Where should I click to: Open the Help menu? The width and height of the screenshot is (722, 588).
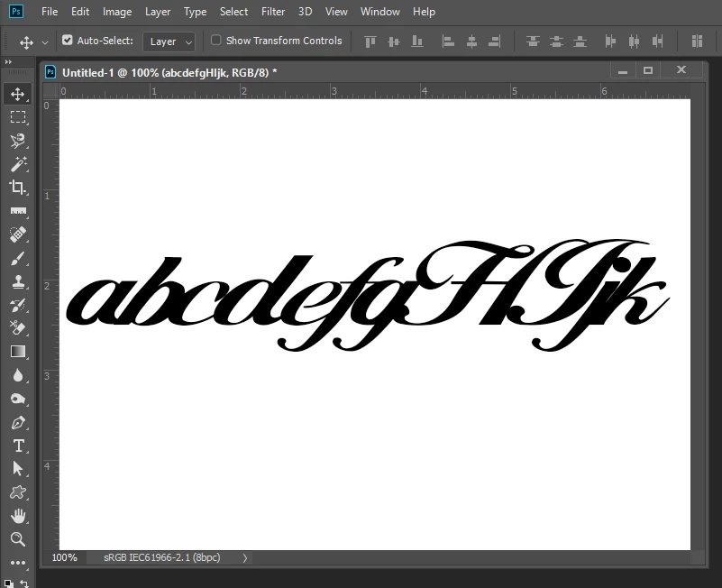pyautogui.click(x=424, y=12)
